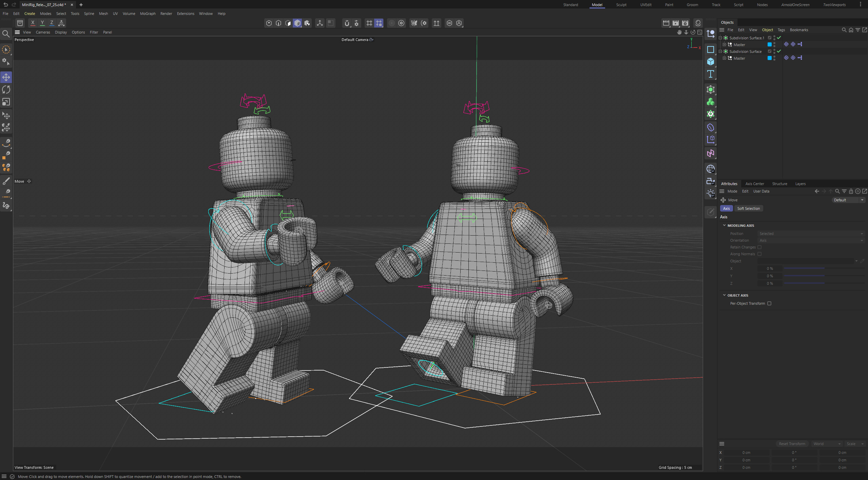This screenshot has height=480, width=868.
Task: Open the search magnifier at top-left
Action: 6,34
